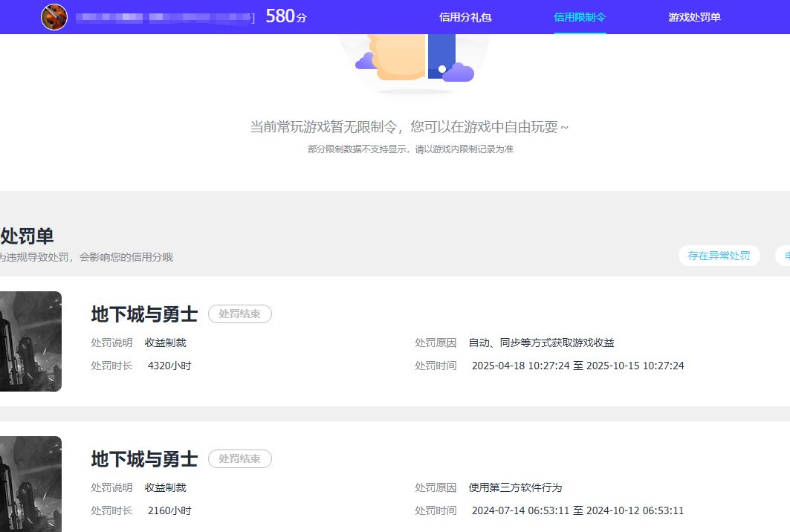Screen dimensions: 790x532
Task: Click 处罚结束 badge on the second penalty
Action: pos(239,459)
